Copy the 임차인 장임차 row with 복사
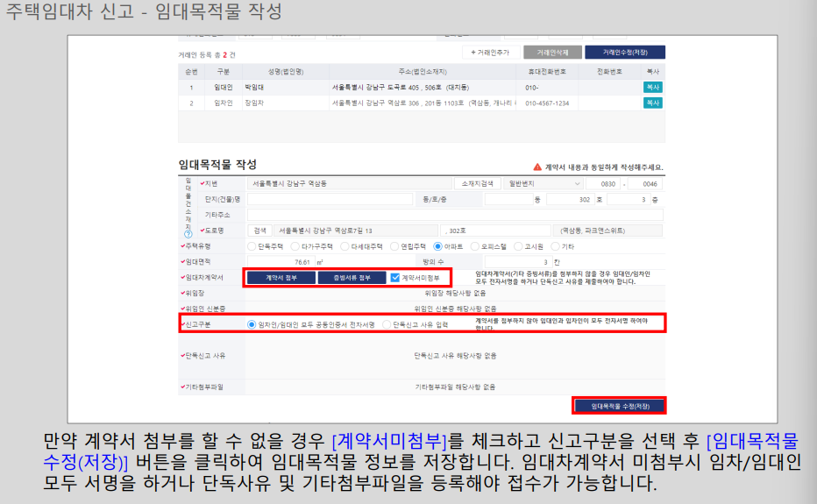The height and width of the screenshot is (504, 817). click(x=652, y=103)
